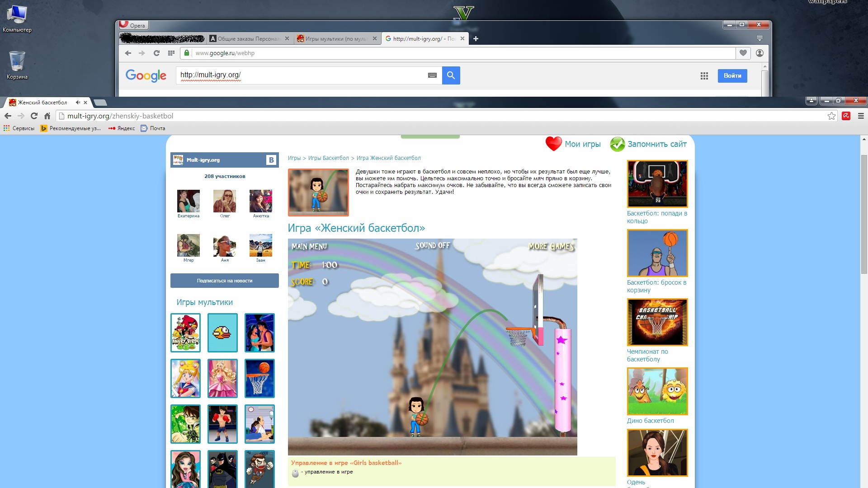This screenshot has height=488, width=868.
Task: Open Opera tab menu icon
Action: [759, 38]
